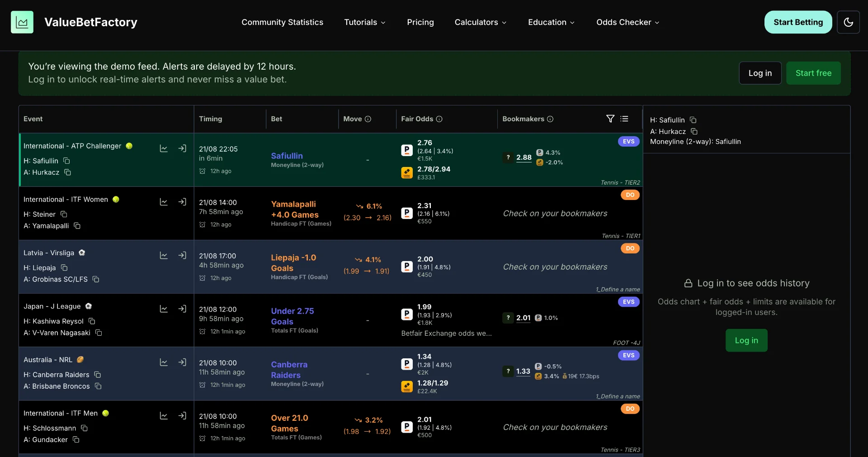Screen dimensions: 868x457
Task: Open the Safiullin vs Hurkacz event link arrow
Action: pyautogui.click(x=182, y=148)
